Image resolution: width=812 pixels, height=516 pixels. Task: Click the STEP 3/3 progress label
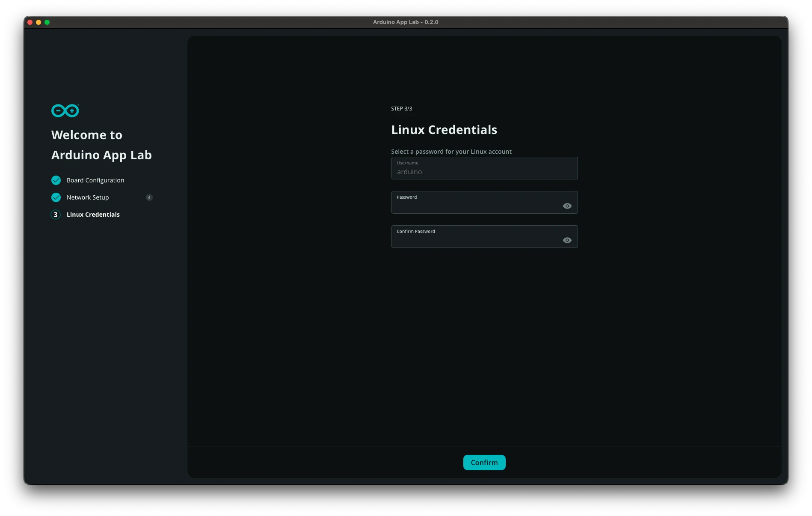(x=401, y=108)
